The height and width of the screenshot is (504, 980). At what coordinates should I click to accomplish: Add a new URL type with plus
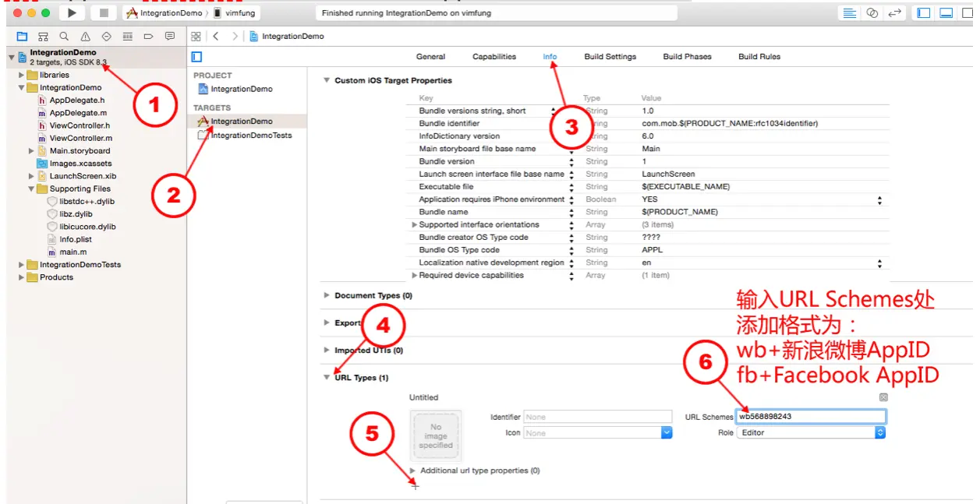(x=416, y=486)
